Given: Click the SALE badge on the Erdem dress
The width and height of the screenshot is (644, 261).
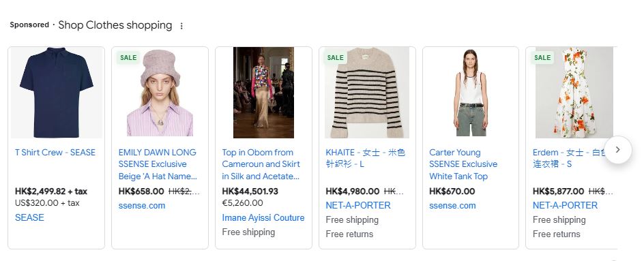Looking at the screenshot, I should (542, 58).
